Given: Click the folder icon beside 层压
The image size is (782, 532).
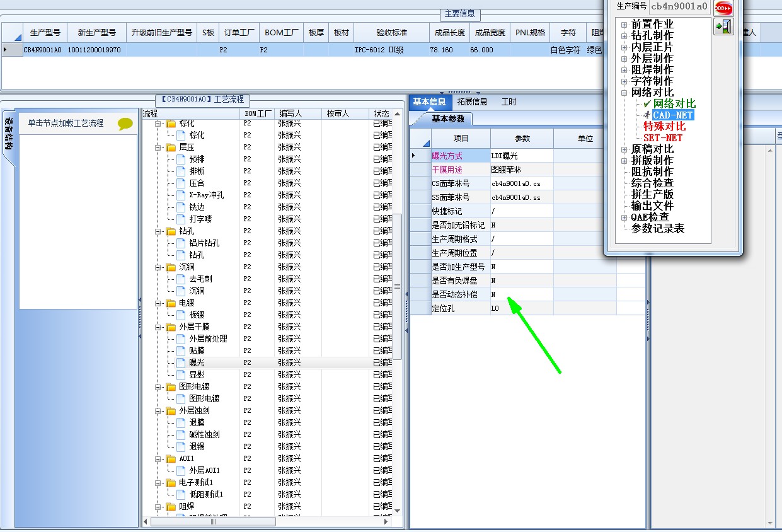Looking at the screenshot, I should (x=171, y=147).
